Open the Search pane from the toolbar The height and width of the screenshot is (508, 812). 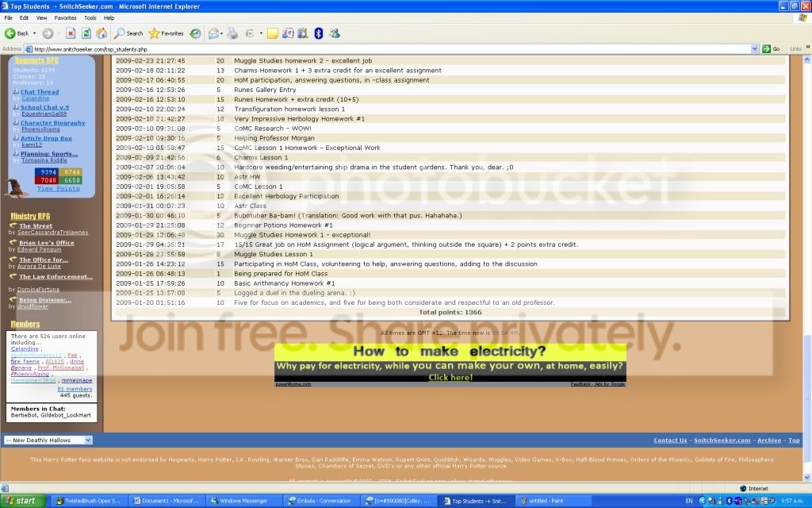coord(128,33)
